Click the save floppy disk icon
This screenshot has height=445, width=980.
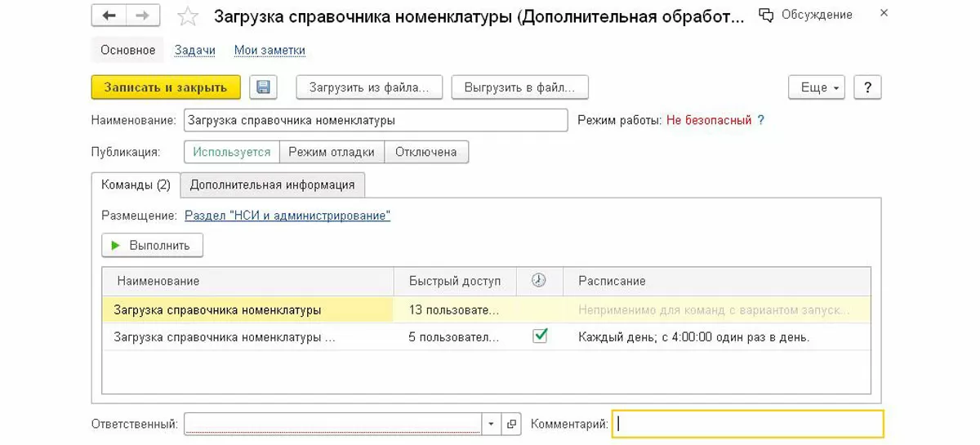pyautogui.click(x=263, y=87)
